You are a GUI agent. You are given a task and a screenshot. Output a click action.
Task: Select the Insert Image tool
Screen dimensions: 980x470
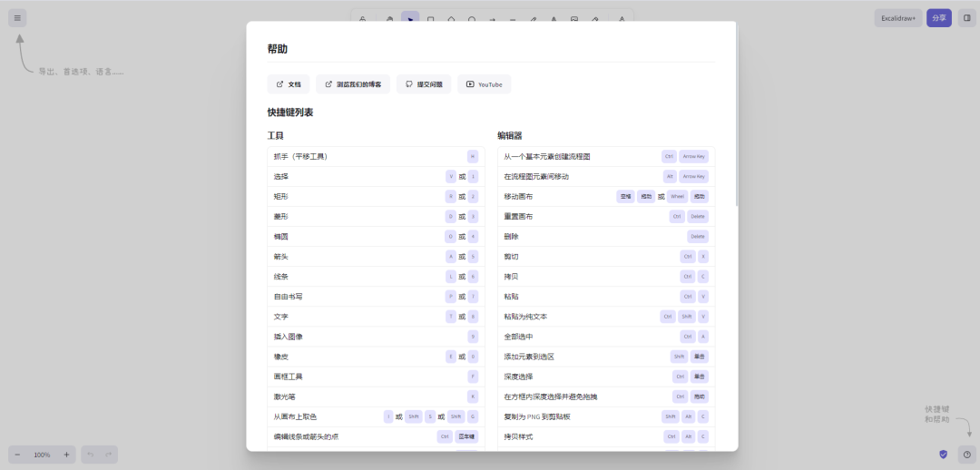574,18
